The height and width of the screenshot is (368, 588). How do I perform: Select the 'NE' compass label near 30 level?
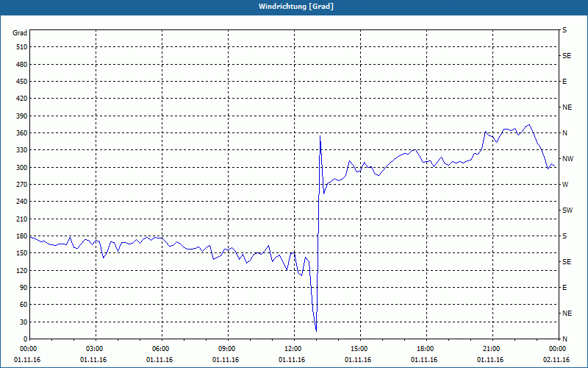tap(567, 314)
